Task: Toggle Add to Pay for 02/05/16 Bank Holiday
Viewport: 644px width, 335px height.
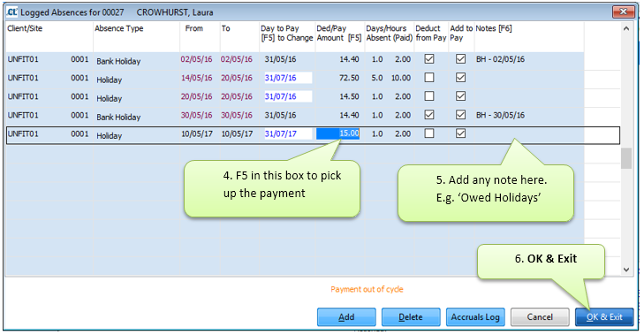Action: [x=460, y=58]
